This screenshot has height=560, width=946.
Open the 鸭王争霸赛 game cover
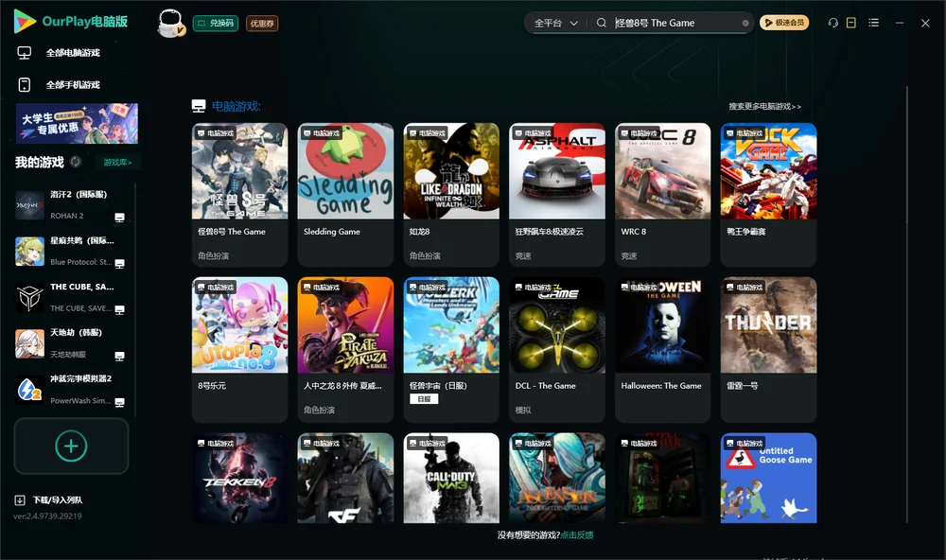tap(768, 171)
